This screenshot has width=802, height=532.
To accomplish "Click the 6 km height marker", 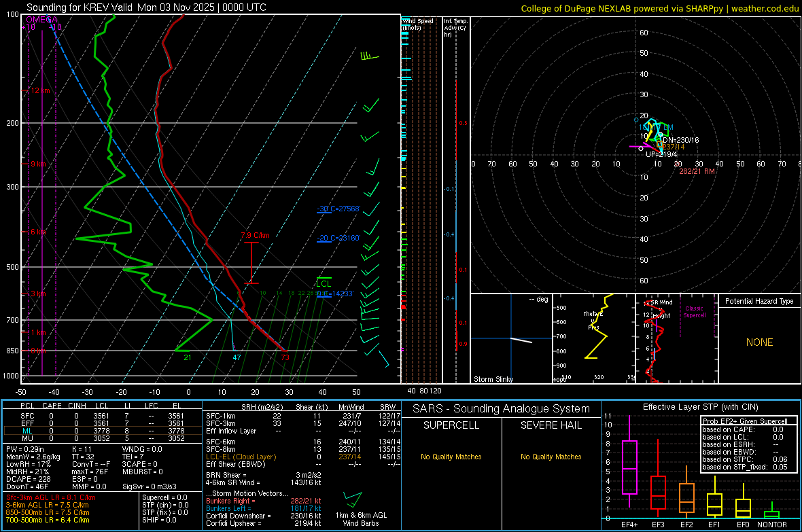I will pyautogui.click(x=38, y=232).
